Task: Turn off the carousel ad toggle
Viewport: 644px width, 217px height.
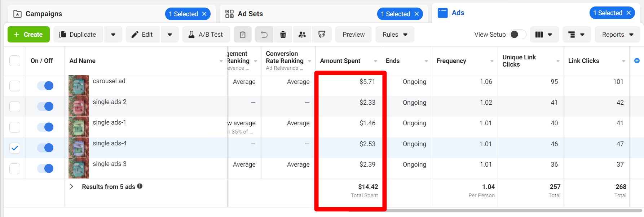Action: (45, 86)
